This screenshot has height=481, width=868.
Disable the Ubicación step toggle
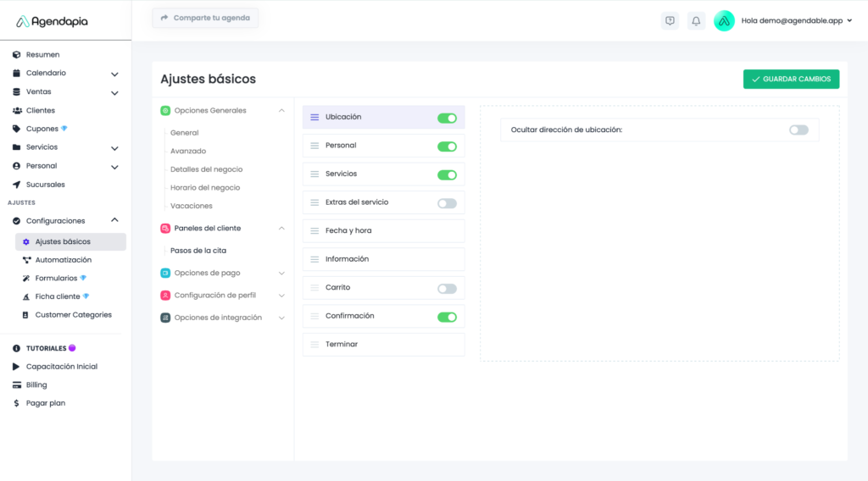coord(447,118)
